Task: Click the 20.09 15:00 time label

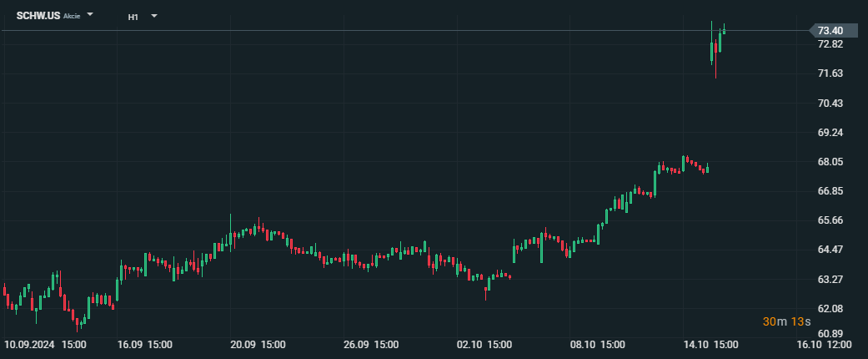Action: point(258,345)
